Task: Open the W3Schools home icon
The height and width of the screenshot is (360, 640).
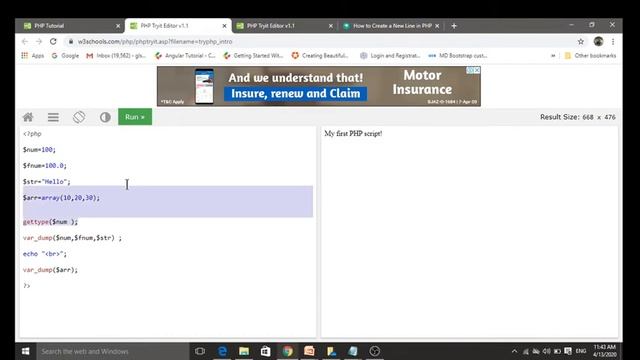Action: point(28,117)
